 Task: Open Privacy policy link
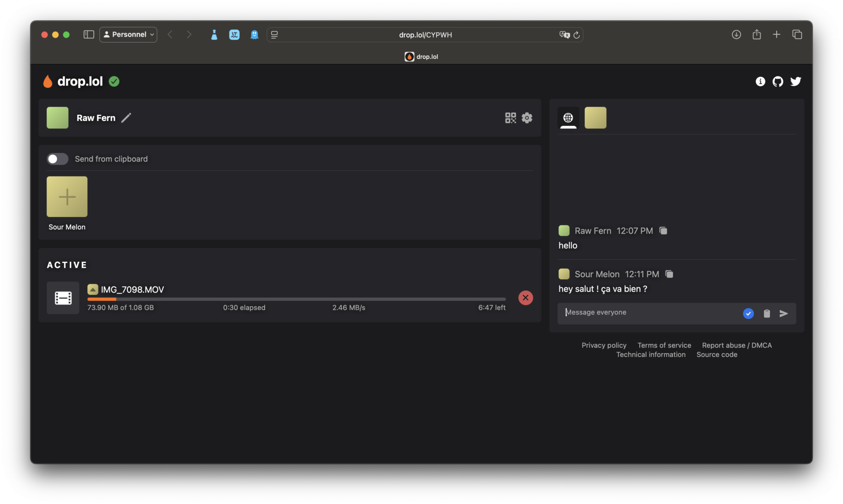point(604,345)
